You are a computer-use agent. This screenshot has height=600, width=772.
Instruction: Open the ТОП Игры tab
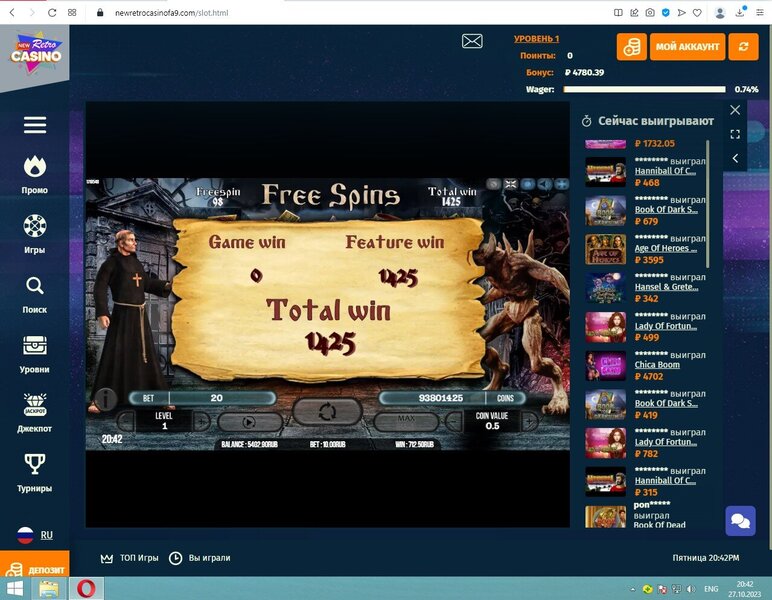tap(130, 558)
